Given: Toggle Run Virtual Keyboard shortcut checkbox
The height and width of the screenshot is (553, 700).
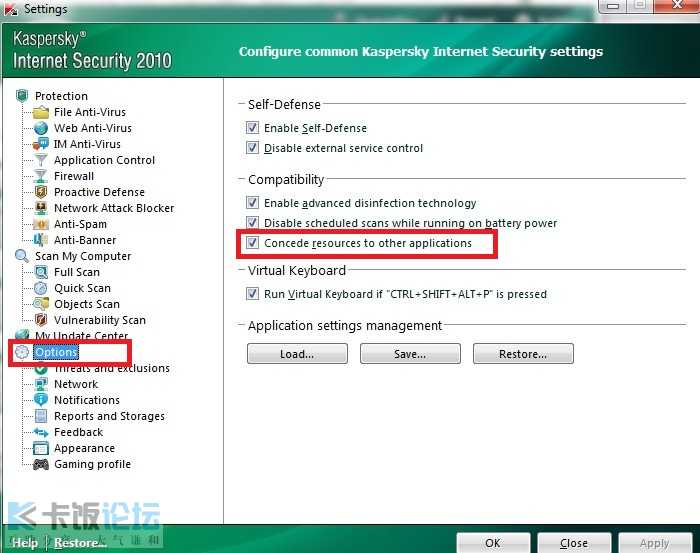Looking at the screenshot, I should 252,294.
